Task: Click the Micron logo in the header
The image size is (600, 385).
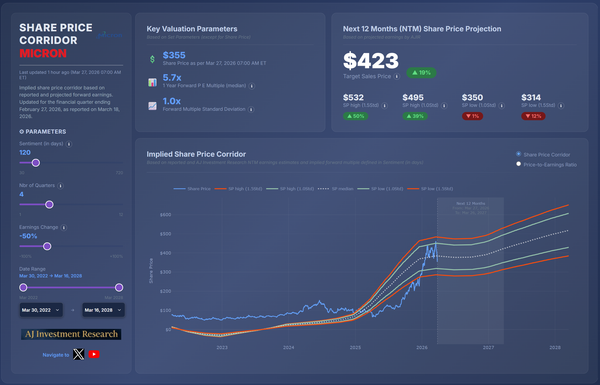Action: (109, 35)
